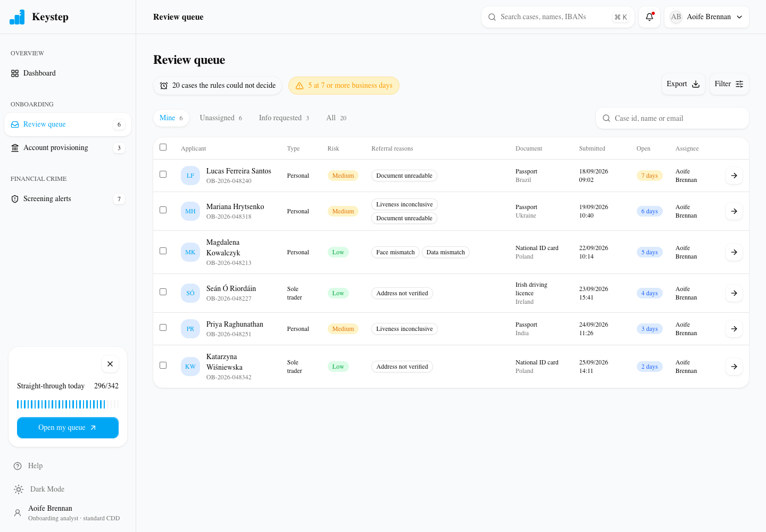This screenshot has width=766, height=532.
Task: Click the alarm clock icon on cases chip
Action: [164, 86]
